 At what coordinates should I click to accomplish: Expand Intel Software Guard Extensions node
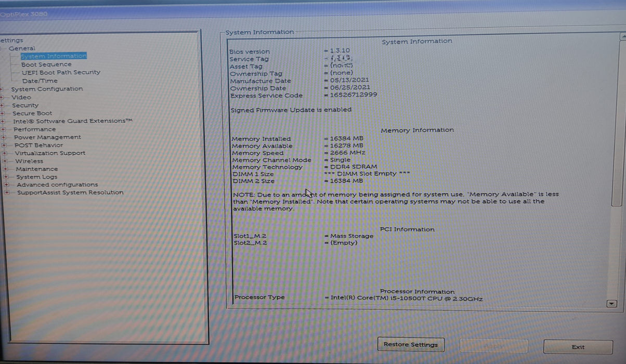point(4,121)
